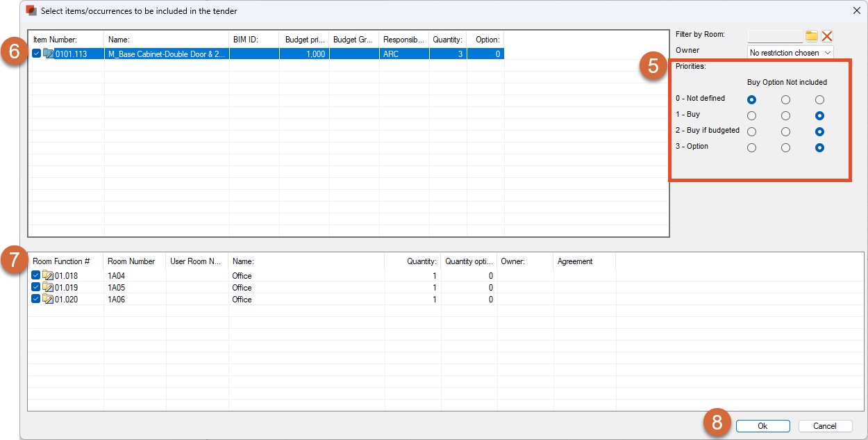Set 0 - Not defined to Not included

point(819,100)
